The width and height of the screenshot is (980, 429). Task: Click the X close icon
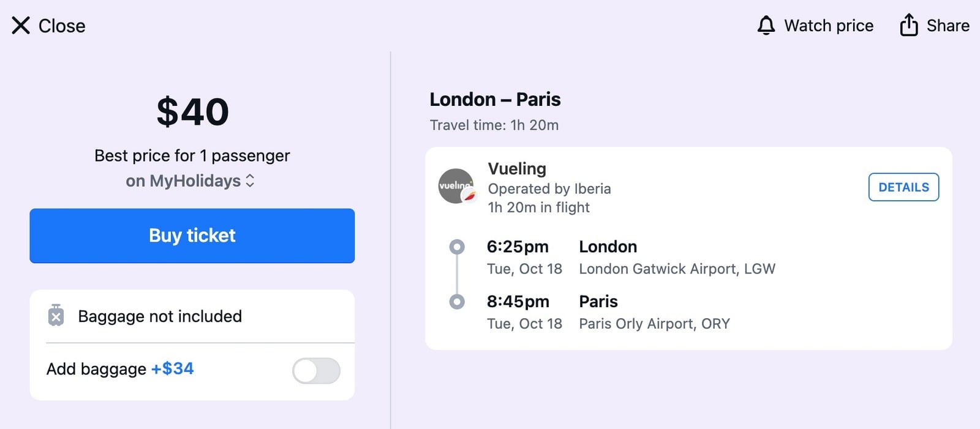pyautogui.click(x=21, y=26)
